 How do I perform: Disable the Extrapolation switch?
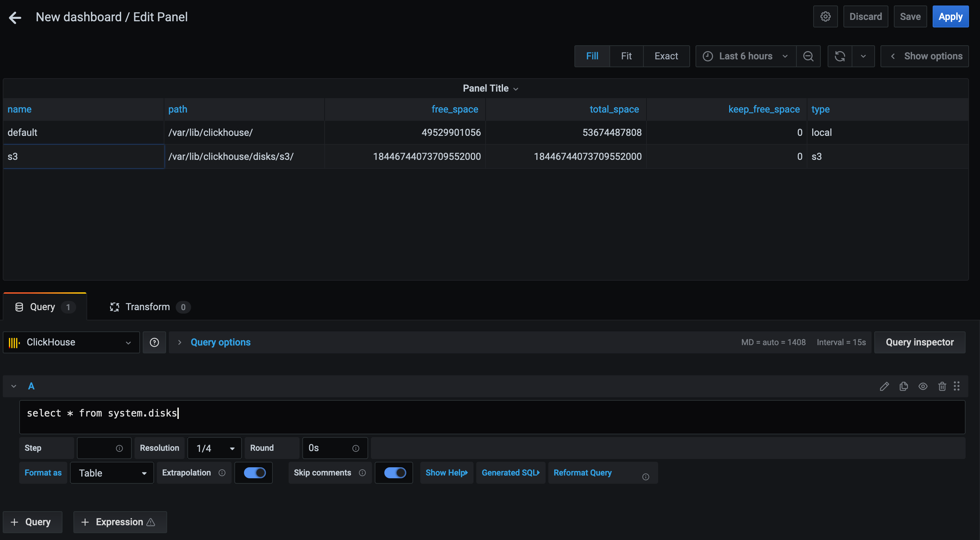(255, 473)
